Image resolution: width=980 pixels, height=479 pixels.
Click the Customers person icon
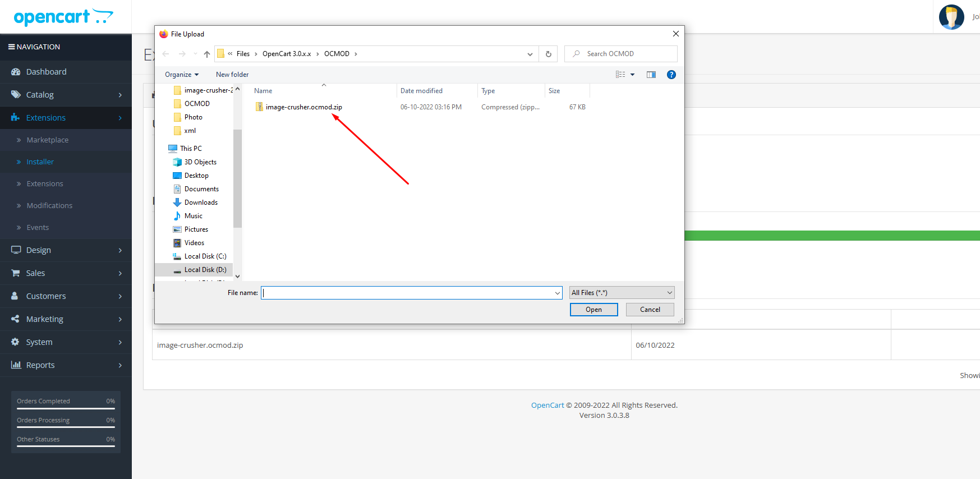click(x=15, y=296)
